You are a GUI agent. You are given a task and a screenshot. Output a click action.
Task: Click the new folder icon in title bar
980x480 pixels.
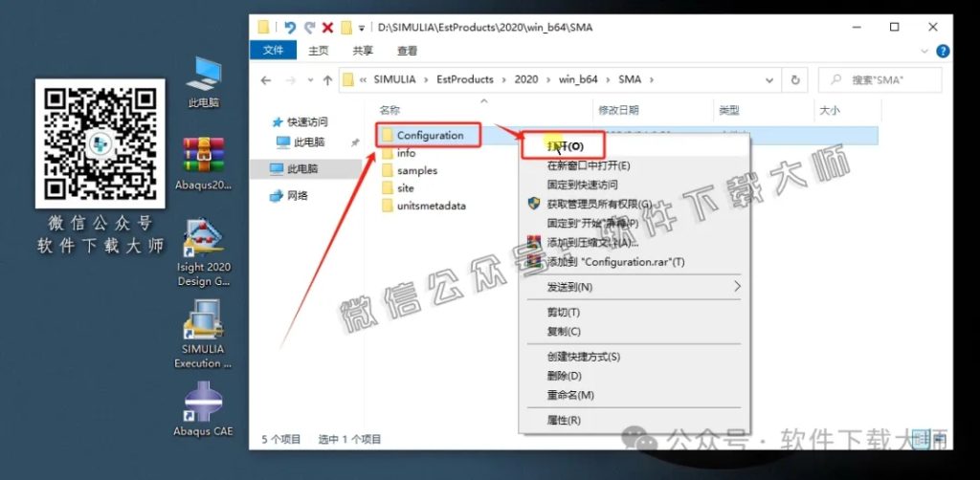coord(346,28)
